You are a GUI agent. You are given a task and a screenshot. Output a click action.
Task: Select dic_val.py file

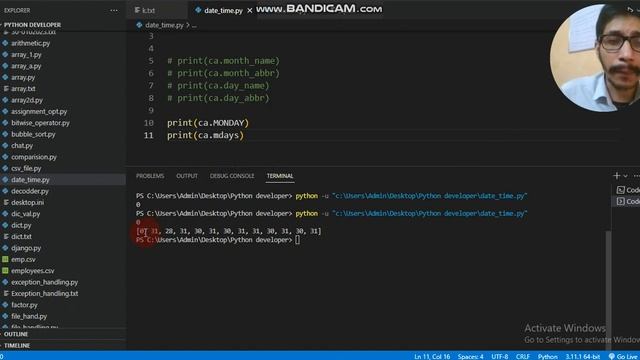pos(26,214)
